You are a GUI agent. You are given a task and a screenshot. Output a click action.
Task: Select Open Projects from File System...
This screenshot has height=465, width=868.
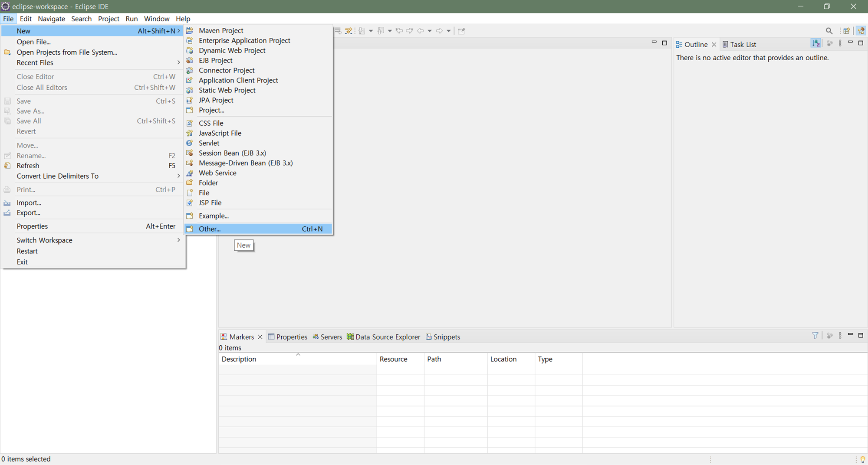[x=93, y=52]
